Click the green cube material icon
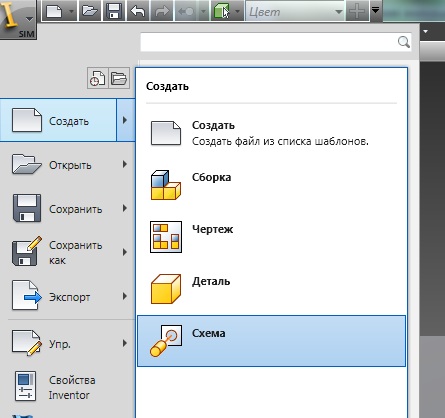Screen dimensions: 445x418 click(x=222, y=12)
